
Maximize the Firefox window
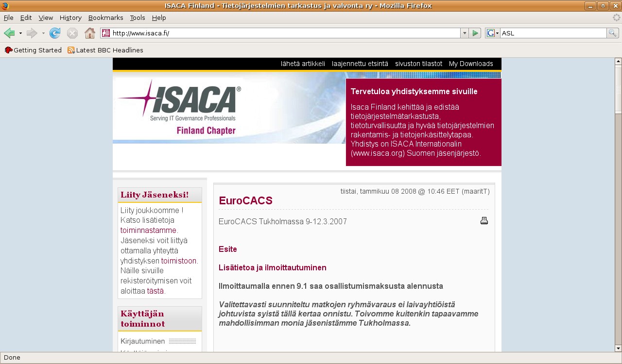point(603,6)
